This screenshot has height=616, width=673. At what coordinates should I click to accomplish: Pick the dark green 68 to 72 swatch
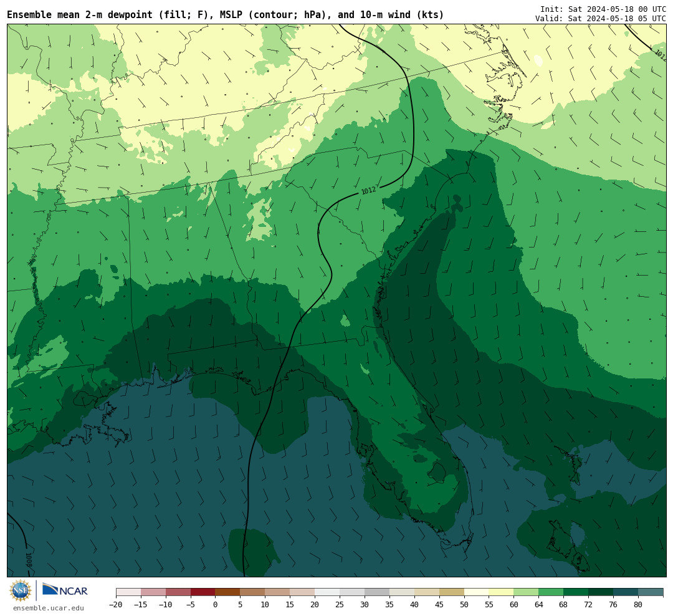(576, 592)
